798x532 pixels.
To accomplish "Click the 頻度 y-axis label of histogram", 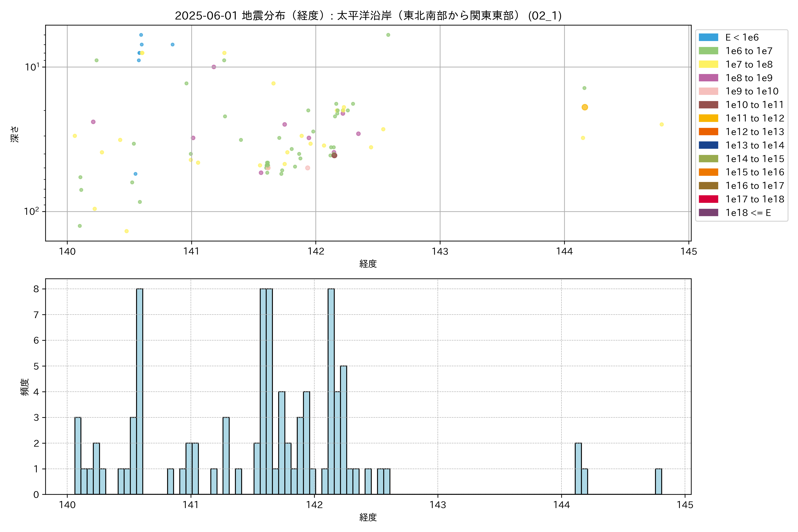I will click(25, 387).
